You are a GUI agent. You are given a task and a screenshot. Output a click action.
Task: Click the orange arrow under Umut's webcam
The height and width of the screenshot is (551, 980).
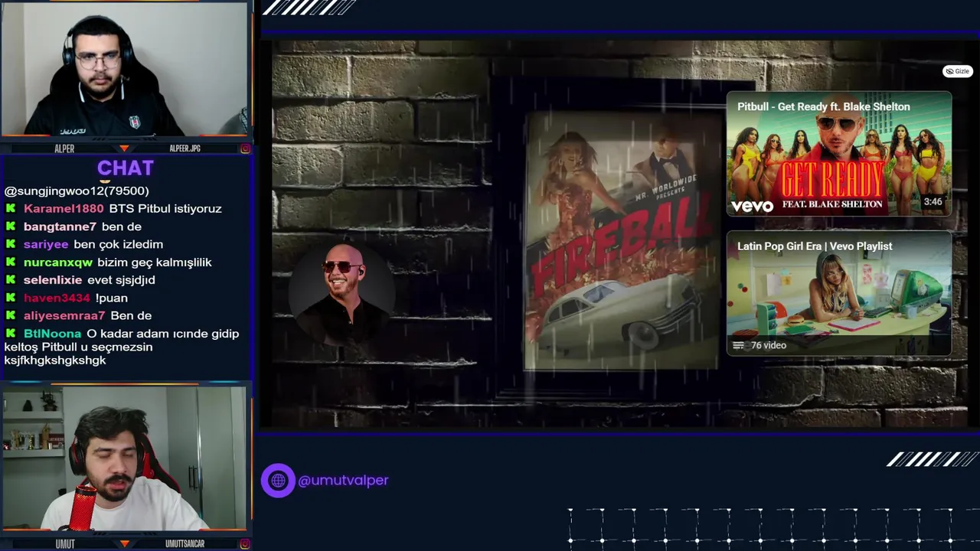[124, 544]
